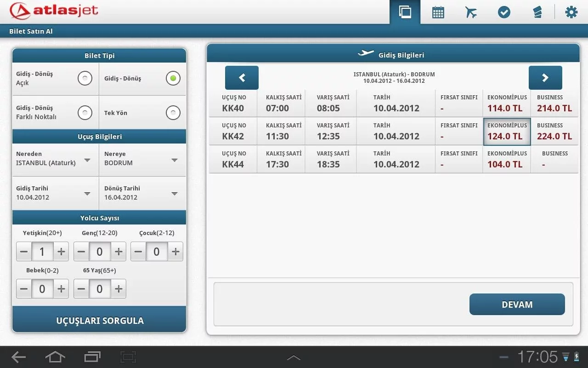Viewport: 588px width, 368px height.
Task: Tap battery charging indicator in system bar
Action: [577, 356]
